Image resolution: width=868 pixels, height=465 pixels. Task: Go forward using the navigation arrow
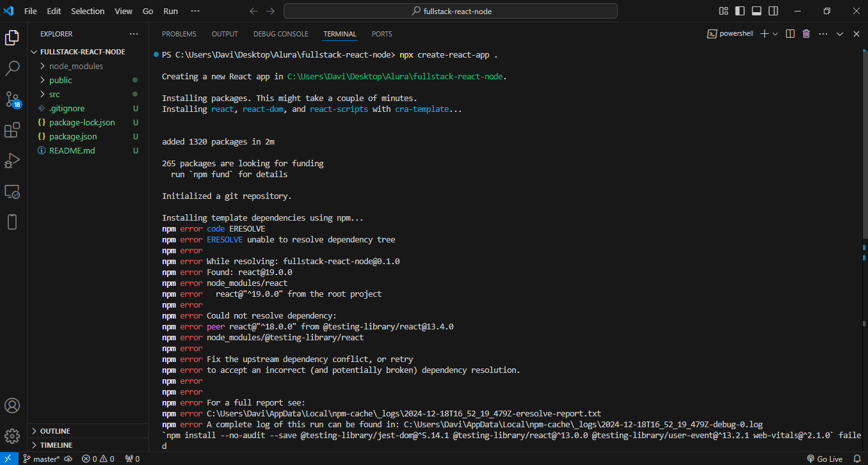(x=271, y=11)
